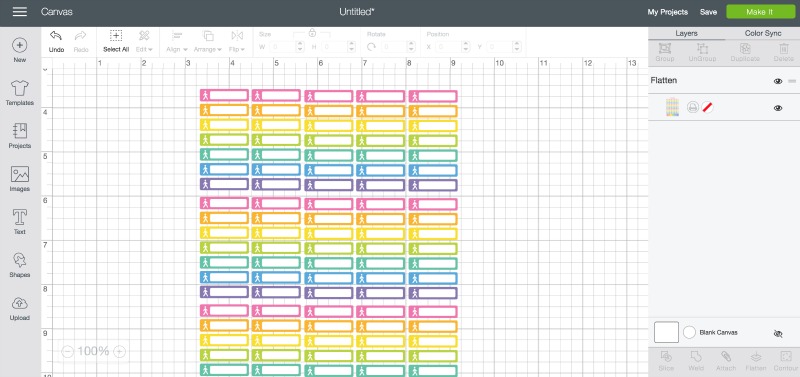800x377 pixels.
Task: Click the Upload cloud icon
Action: (20, 304)
